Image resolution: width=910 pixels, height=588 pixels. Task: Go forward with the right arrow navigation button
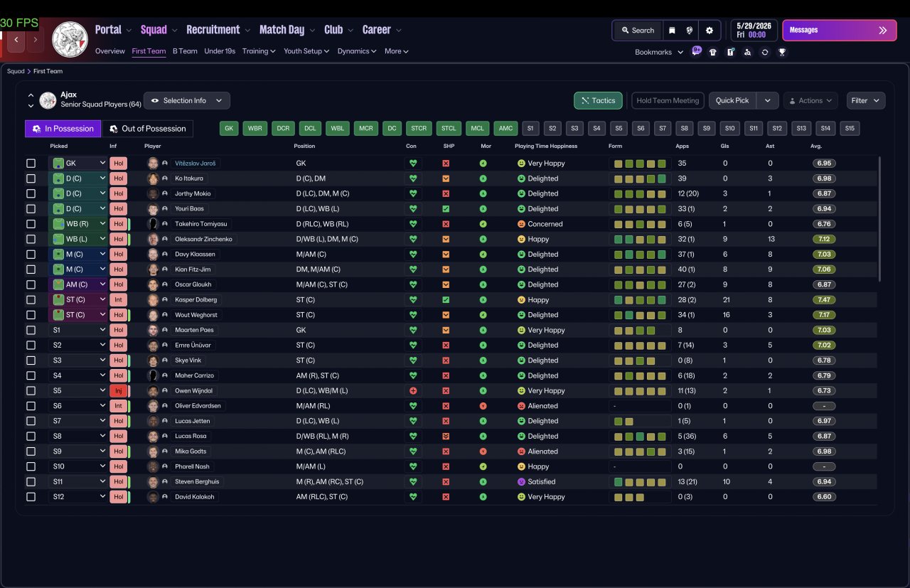click(36, 40)
